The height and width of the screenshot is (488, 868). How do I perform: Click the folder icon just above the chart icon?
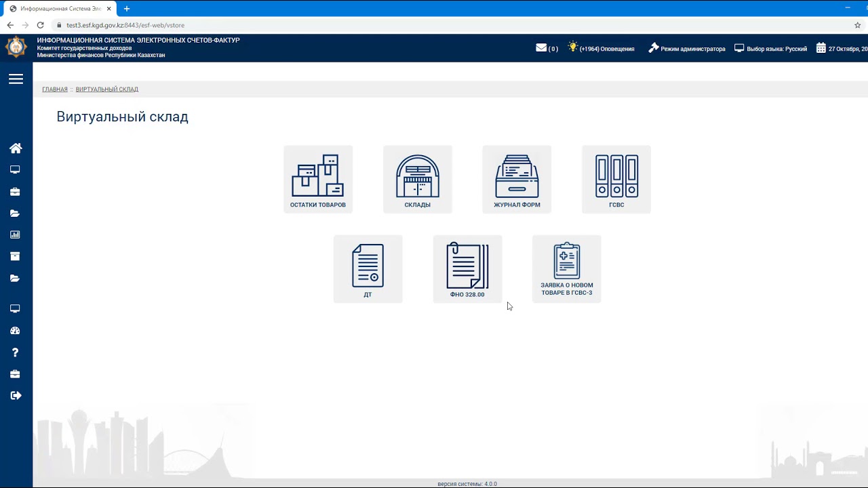tap(15, 213)
